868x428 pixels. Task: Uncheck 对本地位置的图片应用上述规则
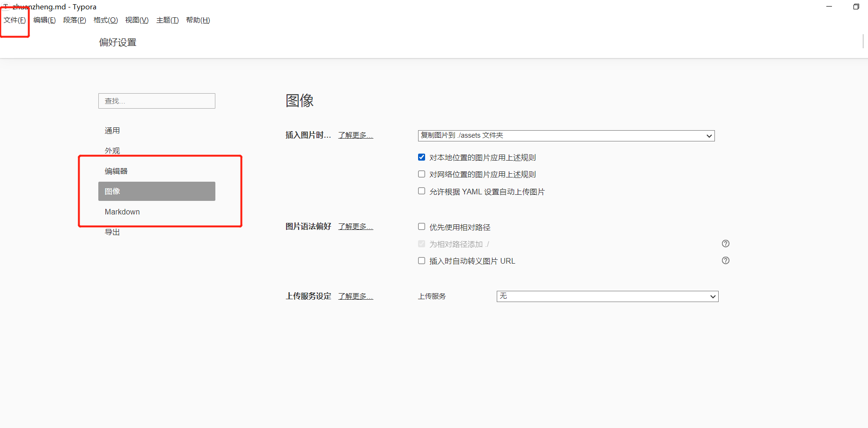(x=422, y=157)
